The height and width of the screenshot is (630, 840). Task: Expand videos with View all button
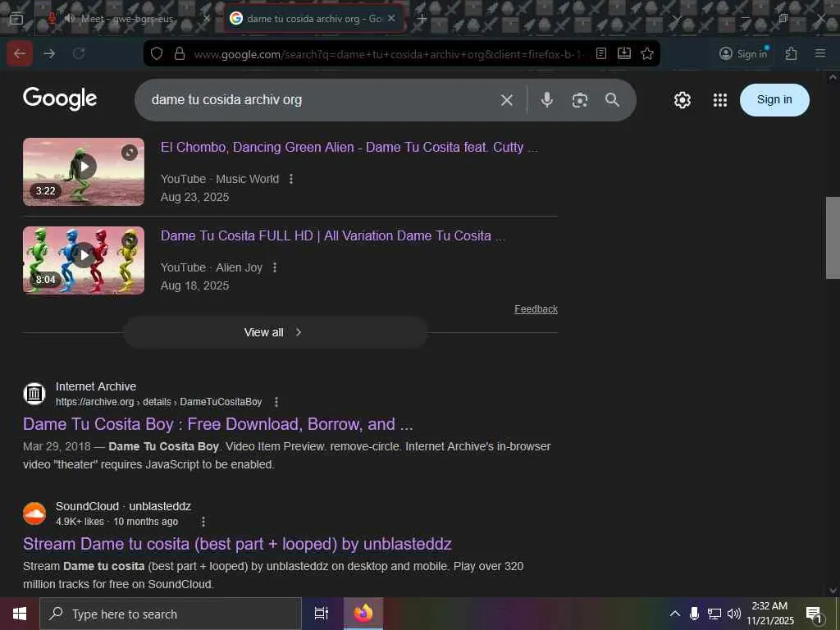click(x=276, y=332)
